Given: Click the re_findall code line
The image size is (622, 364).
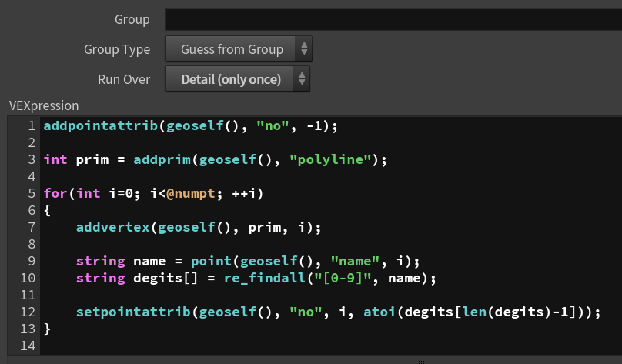Looking at the screenshot, I should point(256,278).
